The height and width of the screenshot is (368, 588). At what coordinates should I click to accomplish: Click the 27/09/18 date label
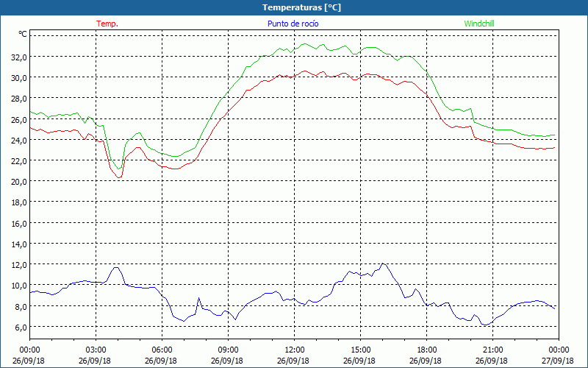(x=558, y=361)
